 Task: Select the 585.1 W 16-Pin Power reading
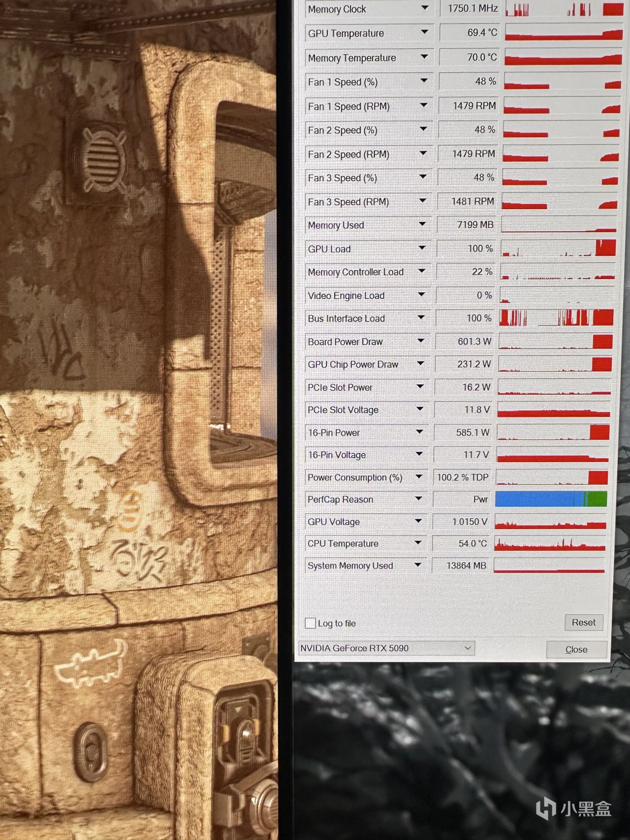pos(463,432)
